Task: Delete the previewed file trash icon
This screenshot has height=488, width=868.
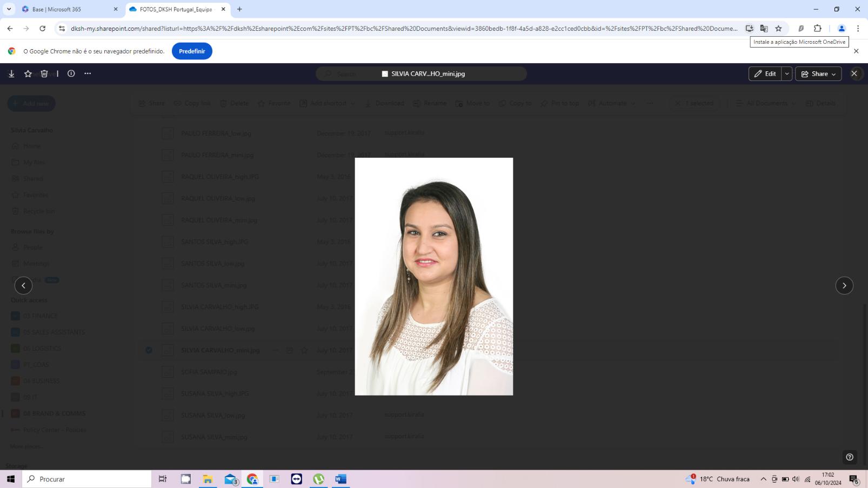Action: pyautogui.click(x=44, y=73)
